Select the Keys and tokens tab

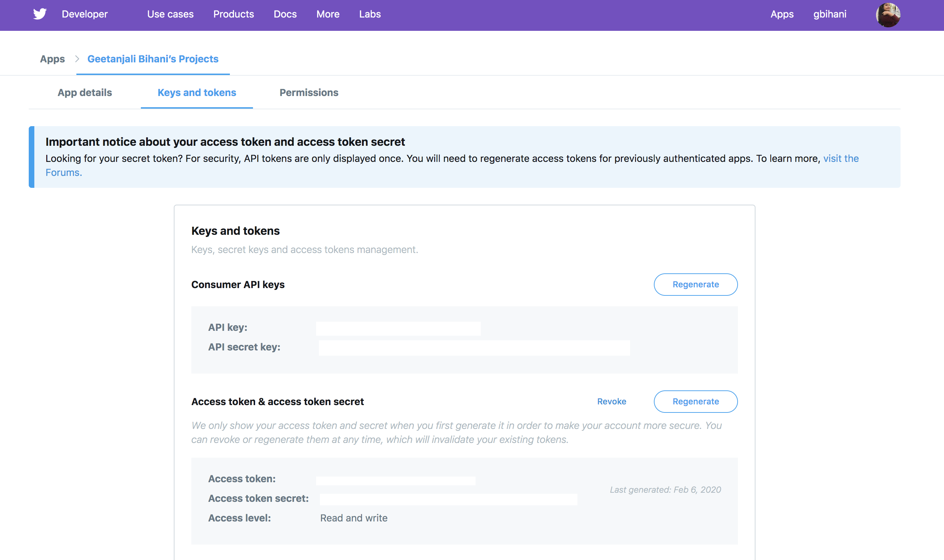point(197,93)
